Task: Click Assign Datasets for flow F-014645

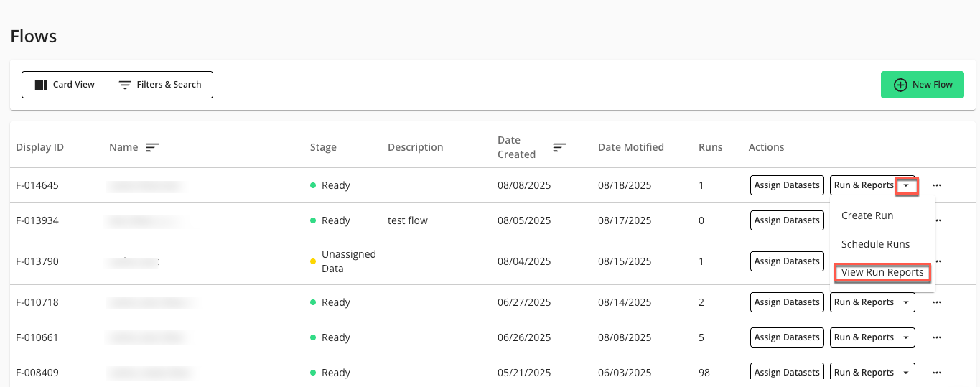Action: [787, 185]
